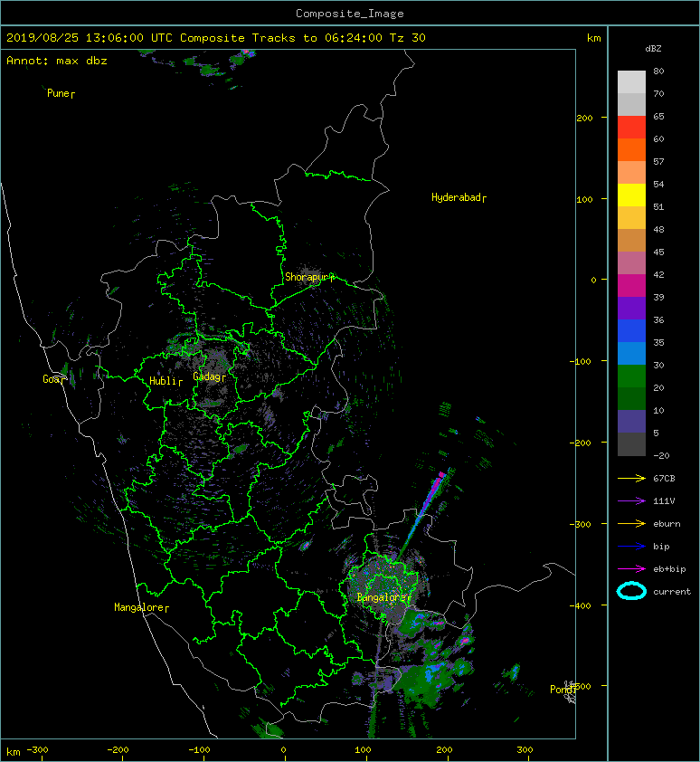This screenshot has height=762, width=700.
Task: Select the lightest gray swatch between 80 and 70
Action: click(631, 82)
